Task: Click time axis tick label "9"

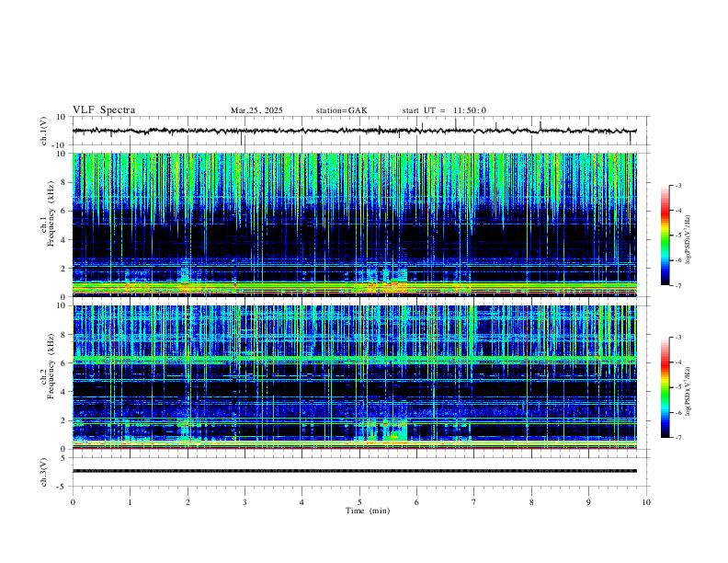Action: 588,502
